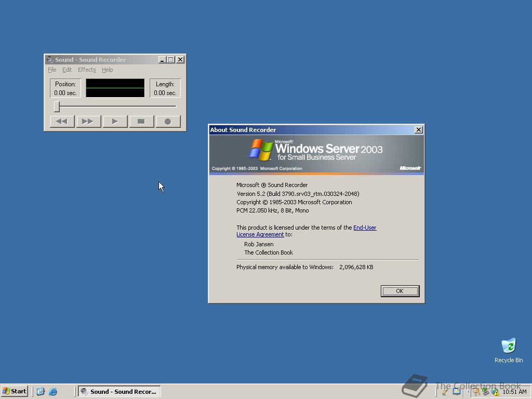532x399 pixels.
Task: Open the Edit menu in Sound Recorder
Action: tap(67, 70)
